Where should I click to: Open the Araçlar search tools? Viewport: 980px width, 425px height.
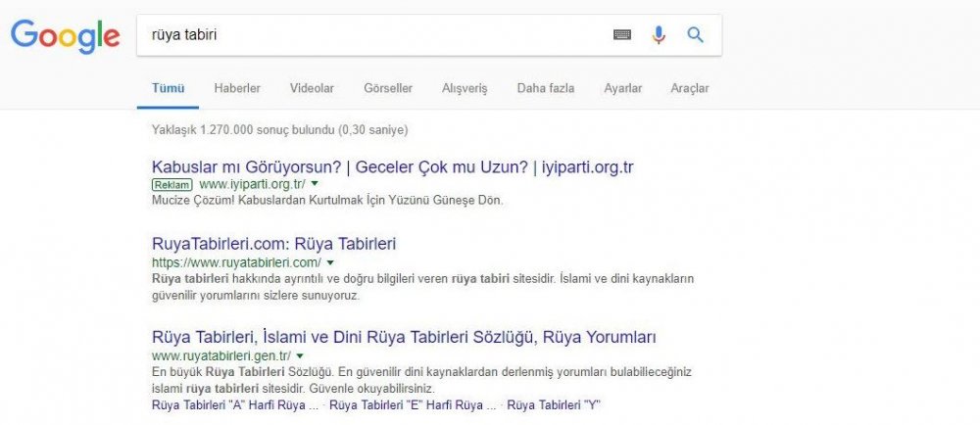[690, 88]
